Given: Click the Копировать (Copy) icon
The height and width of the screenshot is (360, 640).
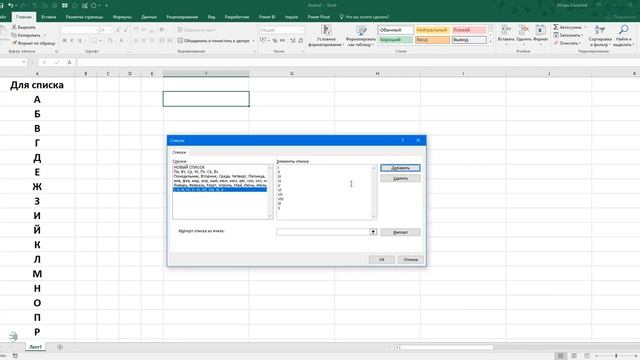Looking at the screenshot, I should 14,35.
